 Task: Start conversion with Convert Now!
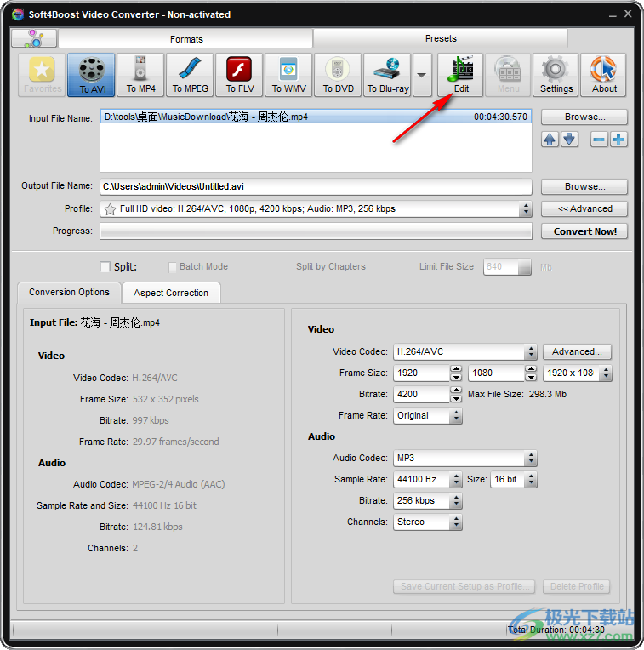pyautogui.click(x=584, y=231)
